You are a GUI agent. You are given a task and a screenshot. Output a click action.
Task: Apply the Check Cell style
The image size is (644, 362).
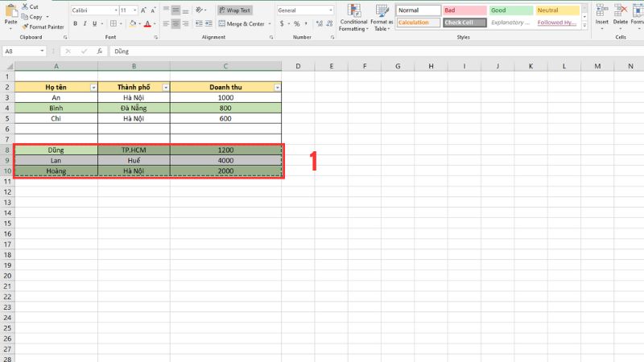coord(465,23)
